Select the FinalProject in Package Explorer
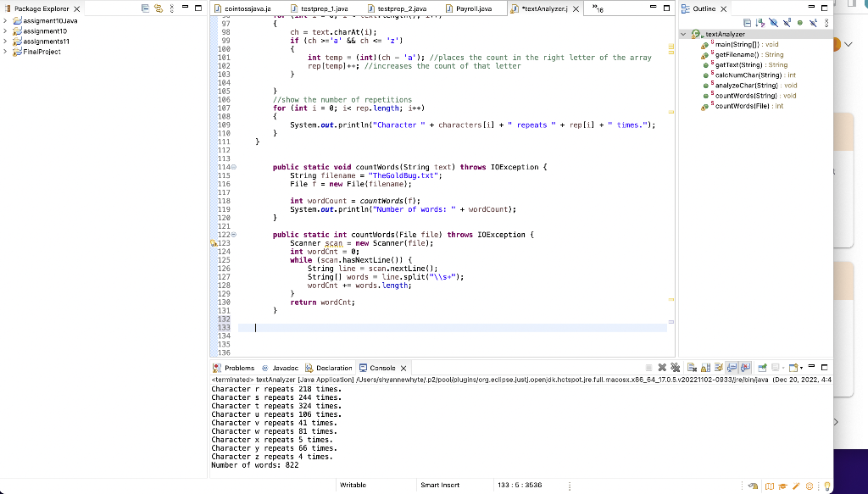The height and width of the screenshot is (494, 868). click(38, 51)
